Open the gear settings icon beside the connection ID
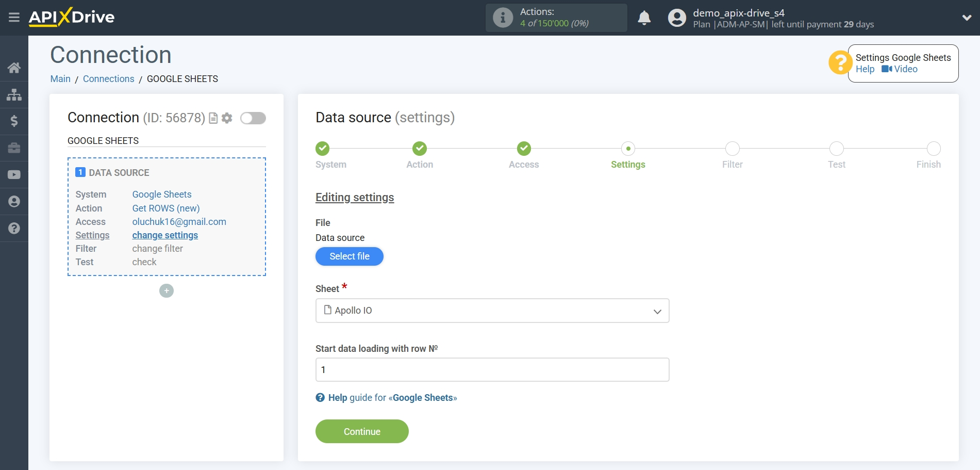 pos(227,118)
